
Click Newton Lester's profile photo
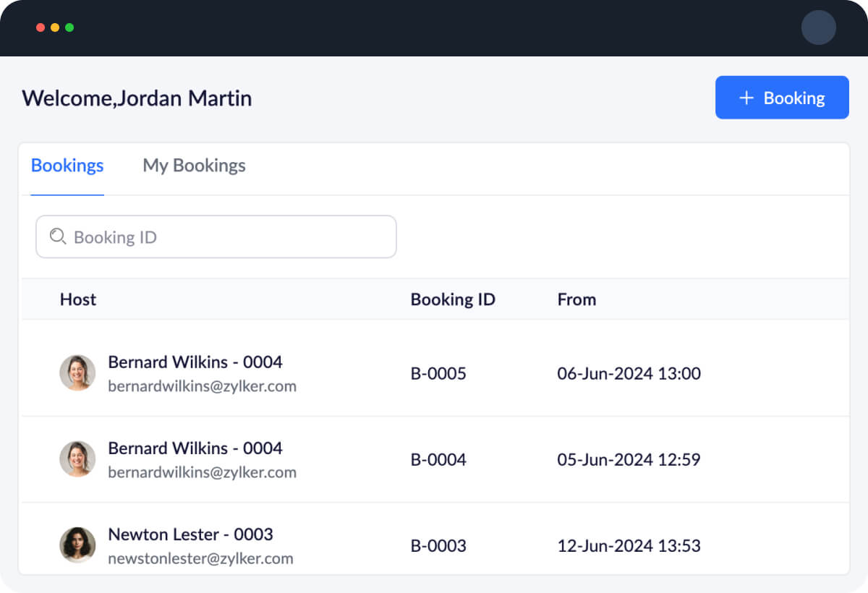click(x=77, y=545)
